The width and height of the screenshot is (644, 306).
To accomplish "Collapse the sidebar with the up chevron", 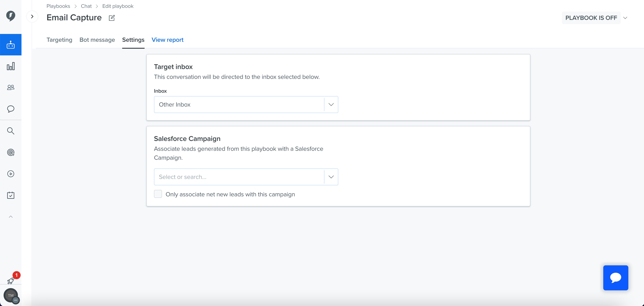I will coord(11,217).
